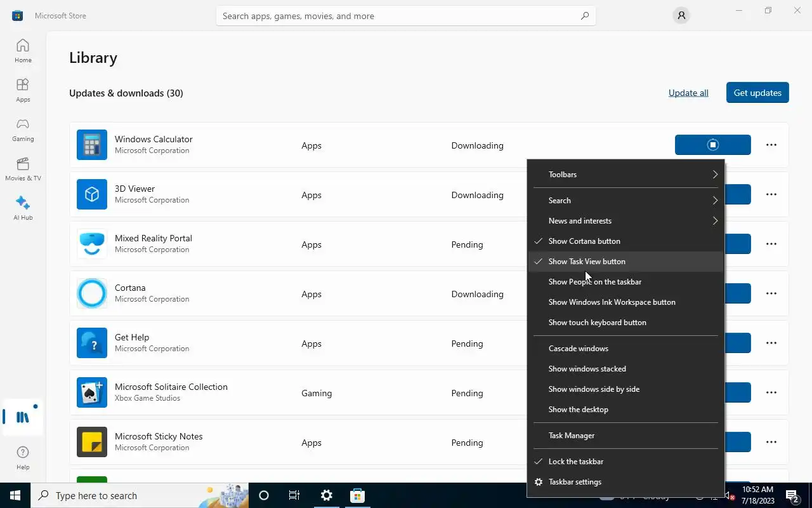This screenshot has width=812, height=508.
Task: Expand the Search submenu
Action: [x=625, y=200]
